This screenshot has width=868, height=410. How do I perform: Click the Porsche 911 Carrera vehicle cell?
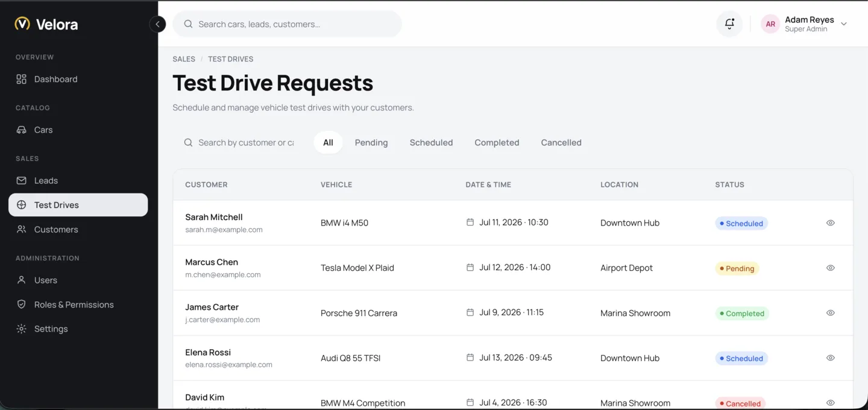[359, 313]
